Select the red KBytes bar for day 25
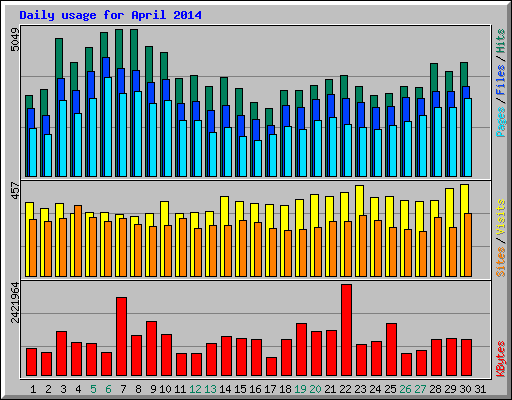The height and width of the screenshot is (400, 512). click(x=391, y=350)
